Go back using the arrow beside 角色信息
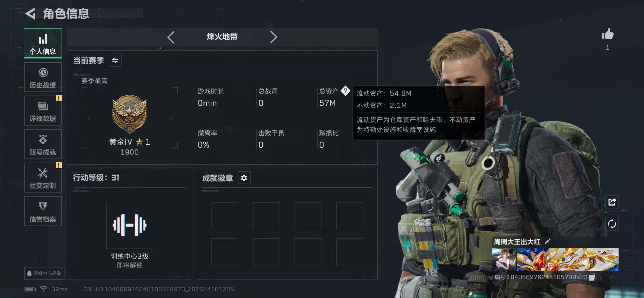The height and width of the screenshot is (298, 644). [30, 14]
